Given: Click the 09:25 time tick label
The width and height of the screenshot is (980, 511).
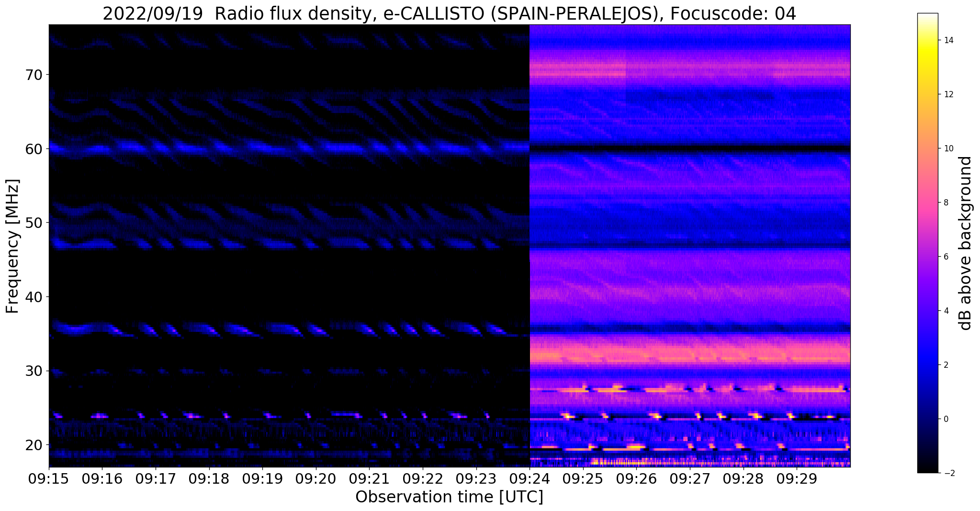Looking at the screenshot, I should coord(583,479).
